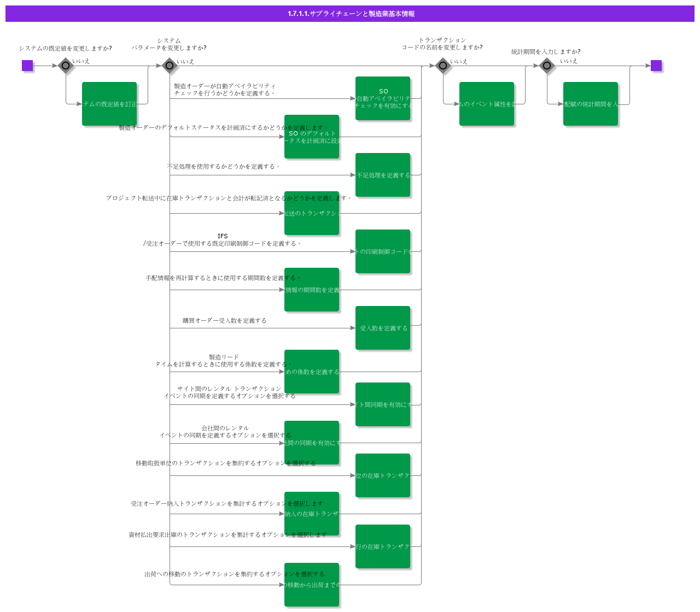
Task: Open the 印刷制御コード task box
Action: point(383,251)
